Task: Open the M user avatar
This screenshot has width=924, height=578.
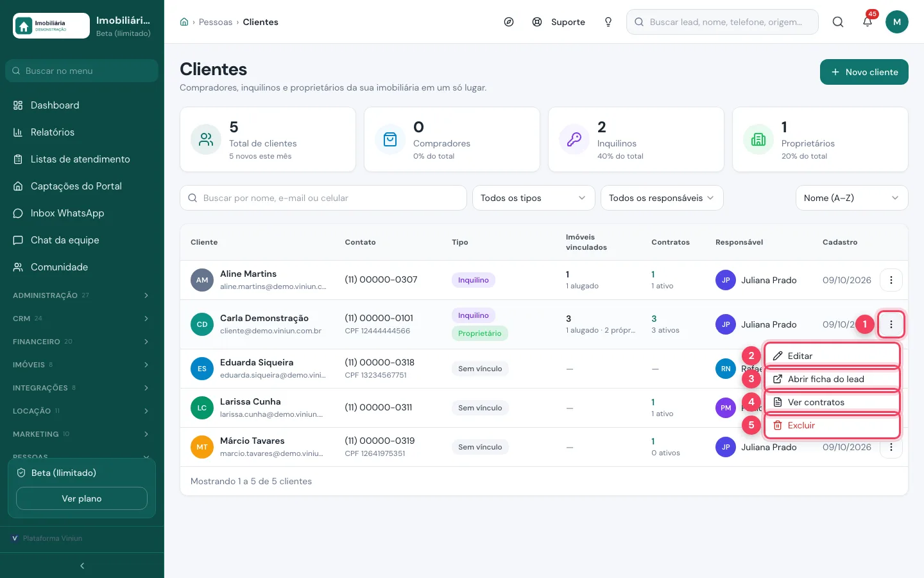Action: (897, 22)
